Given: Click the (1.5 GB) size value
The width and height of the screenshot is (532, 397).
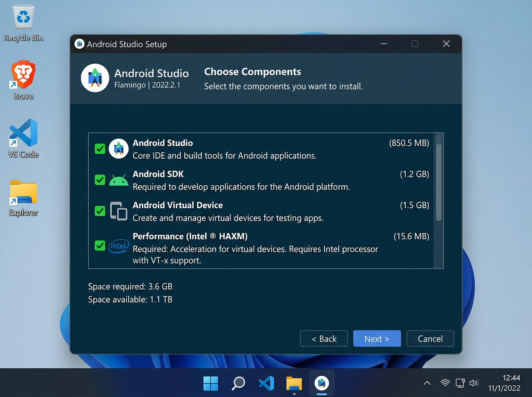Looking at the screenshot, I should [x=415, y=205].
